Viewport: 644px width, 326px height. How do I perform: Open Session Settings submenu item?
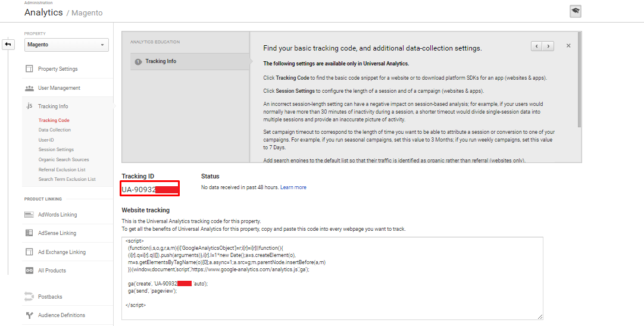(57, 149)
